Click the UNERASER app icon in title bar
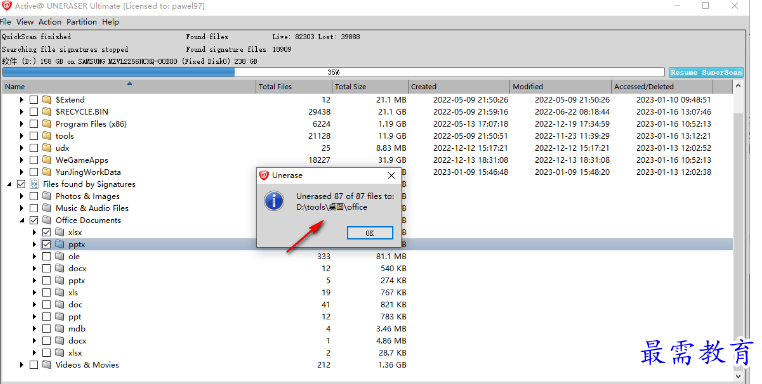Image resolution: width=762 pixels, height=384 pixels. (7, 6)
